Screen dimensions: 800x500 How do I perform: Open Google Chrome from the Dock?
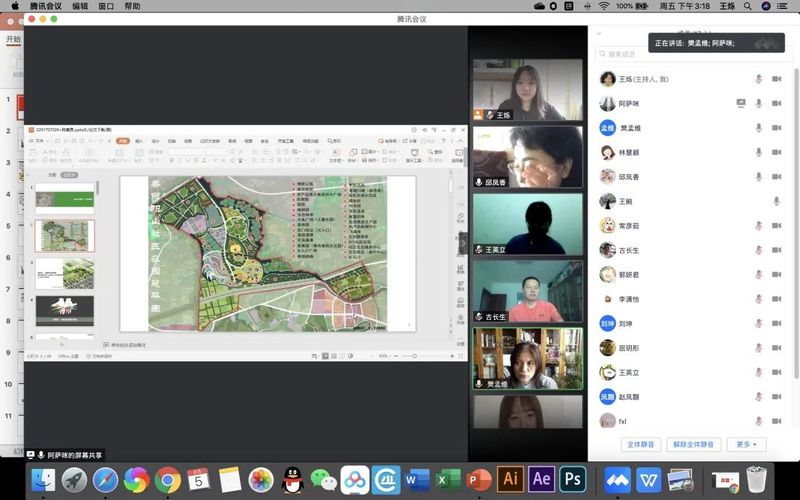[167, 479]
